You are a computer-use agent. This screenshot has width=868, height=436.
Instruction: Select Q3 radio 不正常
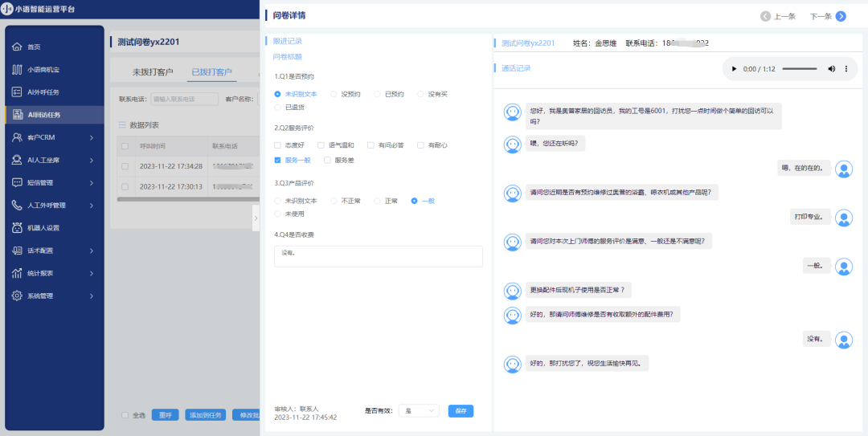click(x=334, y=201)
